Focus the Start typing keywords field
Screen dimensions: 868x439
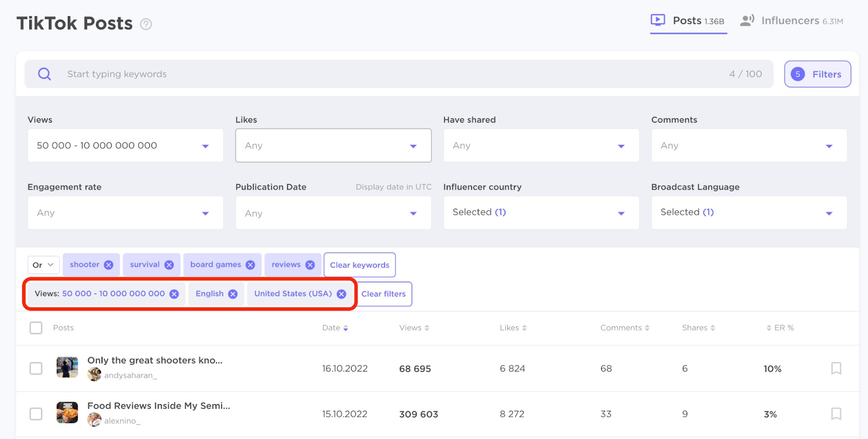399,74
